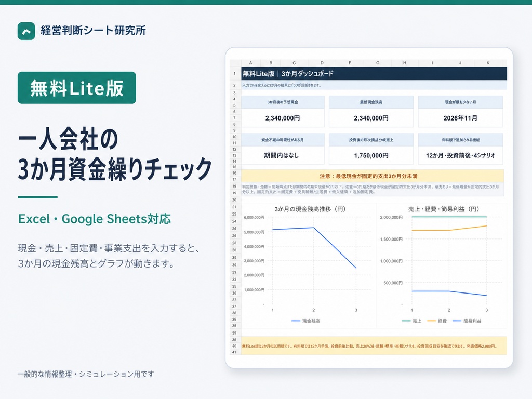Click the footer note 一般的な情報整理・シミュレーション用です
The image size is (532, 399).
pyautogui.click(x=86, y=374)
